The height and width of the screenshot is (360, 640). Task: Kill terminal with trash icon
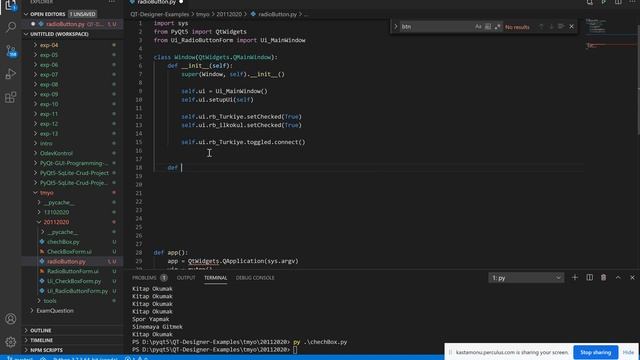coord(603,278)
